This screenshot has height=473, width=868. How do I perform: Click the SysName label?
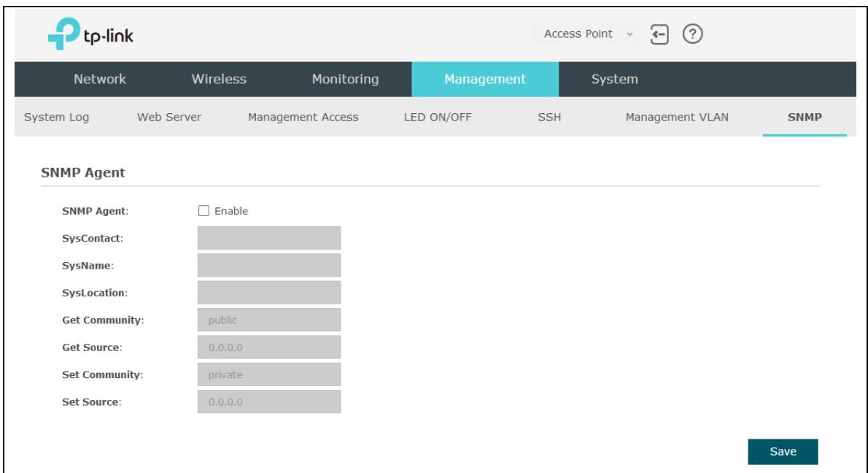pos(88,265)
